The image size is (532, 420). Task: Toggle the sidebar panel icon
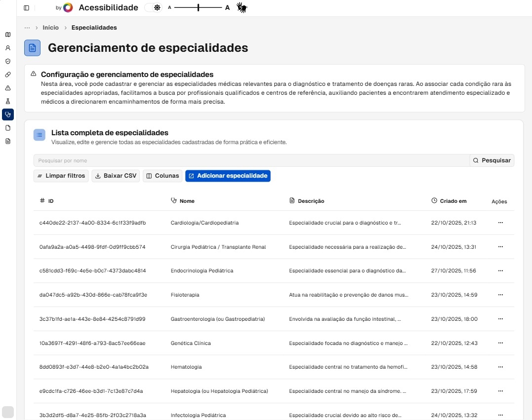pos(26,8)
